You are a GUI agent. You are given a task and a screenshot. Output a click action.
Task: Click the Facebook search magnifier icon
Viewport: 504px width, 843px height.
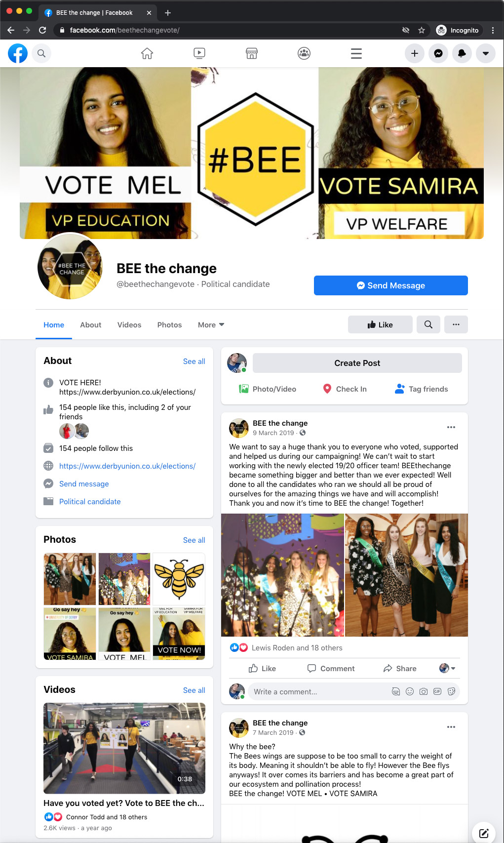tap(41, 53)
